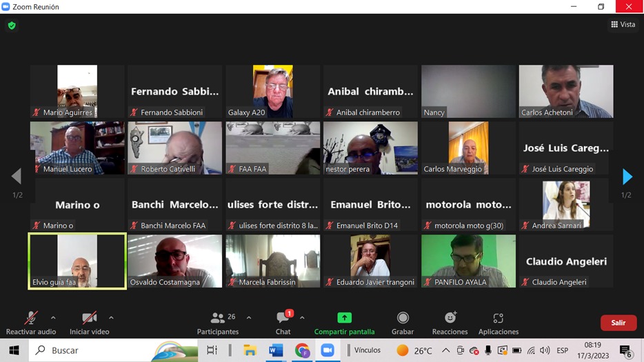644x362 pixels.
Task: Expand the arrow next to Participantes
Action: [x=248, y=318]
